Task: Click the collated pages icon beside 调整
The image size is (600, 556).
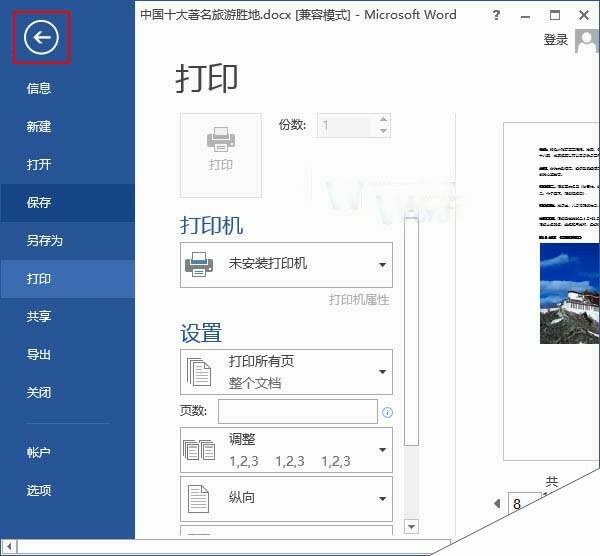Action: (x=199, y=450)
